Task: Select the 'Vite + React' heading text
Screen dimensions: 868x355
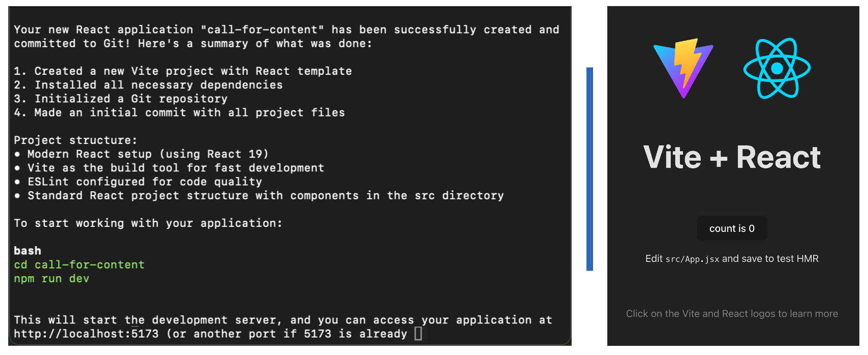Action: pyautogui.click(x=732, y=157)
